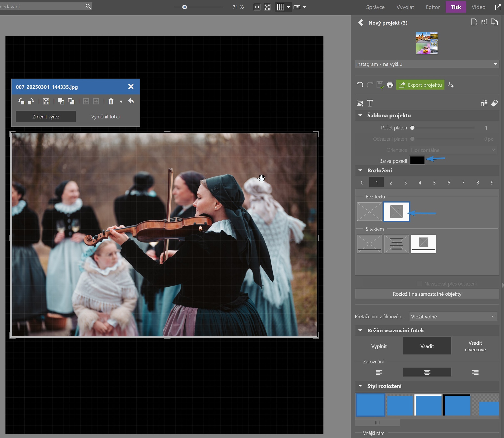Click the eraser icon in right panel
This screenshot has width=504, height=438.
tap(494, 103)
